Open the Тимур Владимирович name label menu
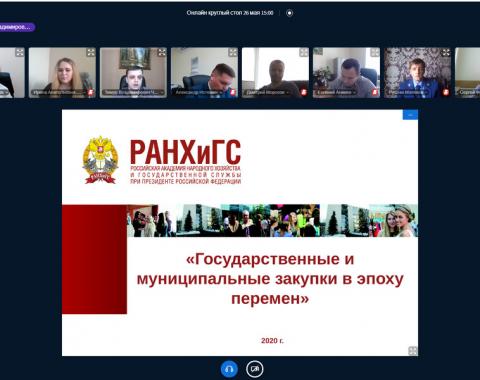Image resolution: width=480 pixels, height=380 pixels. [x=133, y=92]
